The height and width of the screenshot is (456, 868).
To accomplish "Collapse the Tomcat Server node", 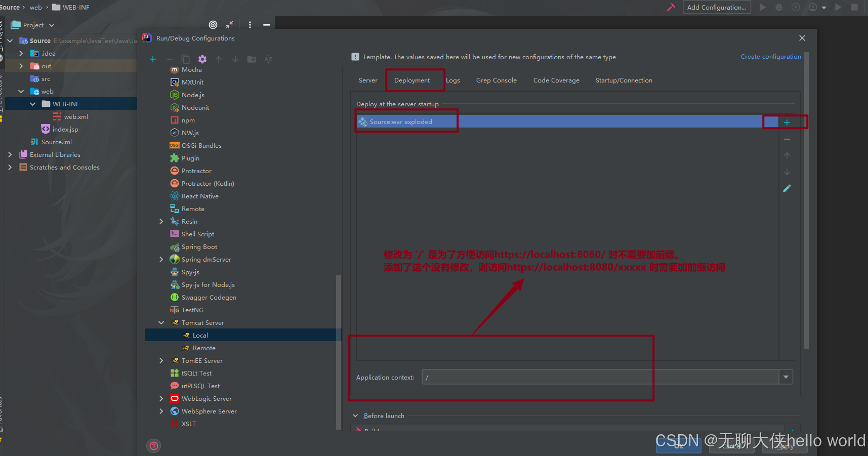I will pyautogui.click(x=161, y=323).
